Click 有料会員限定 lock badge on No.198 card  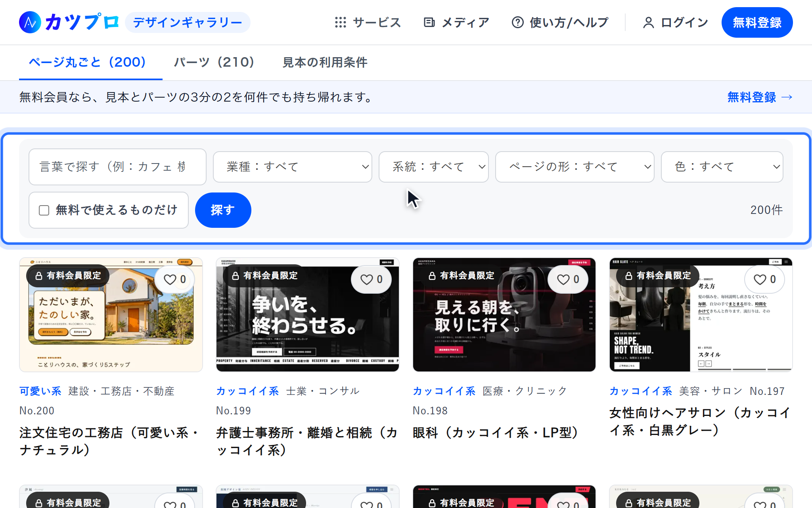[461, 275]
